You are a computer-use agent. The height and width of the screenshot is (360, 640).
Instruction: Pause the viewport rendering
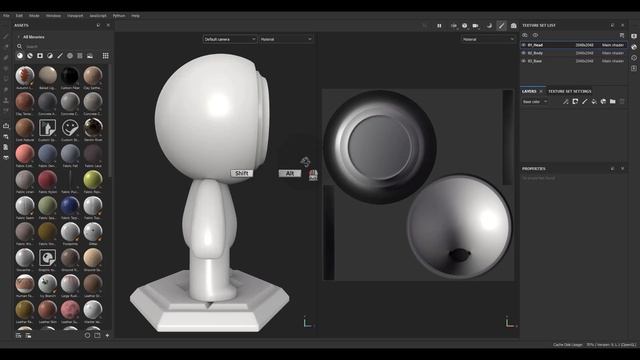439,26
